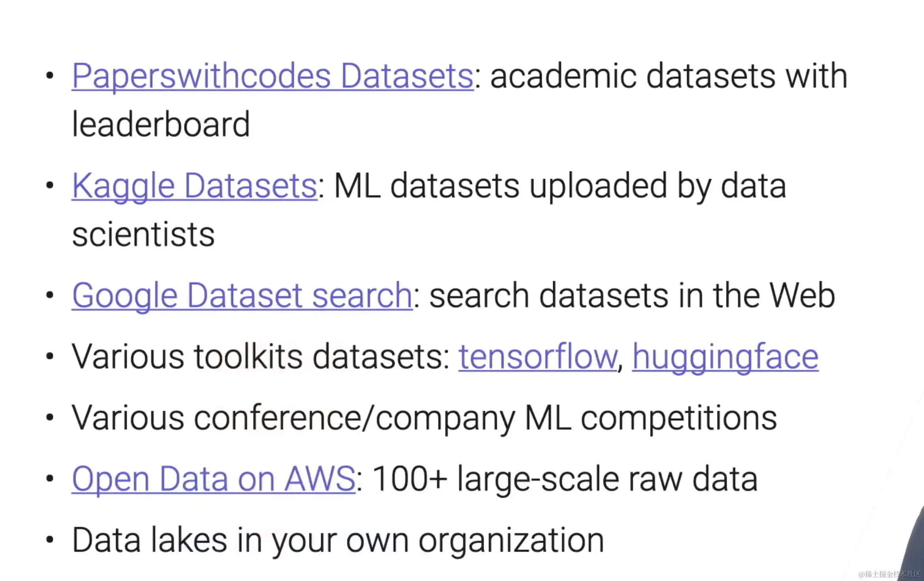Viewport: 924px width, 581px height.
Task: Click the 稀土掘金技术社区 watermark
Action: pyautogui.click(x=889, y=574)
